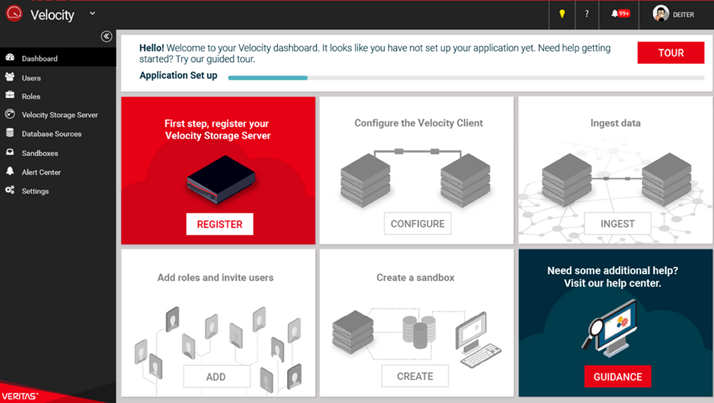Open help center via GUIDANCE button
714x403 pixels.
[617, 377]
